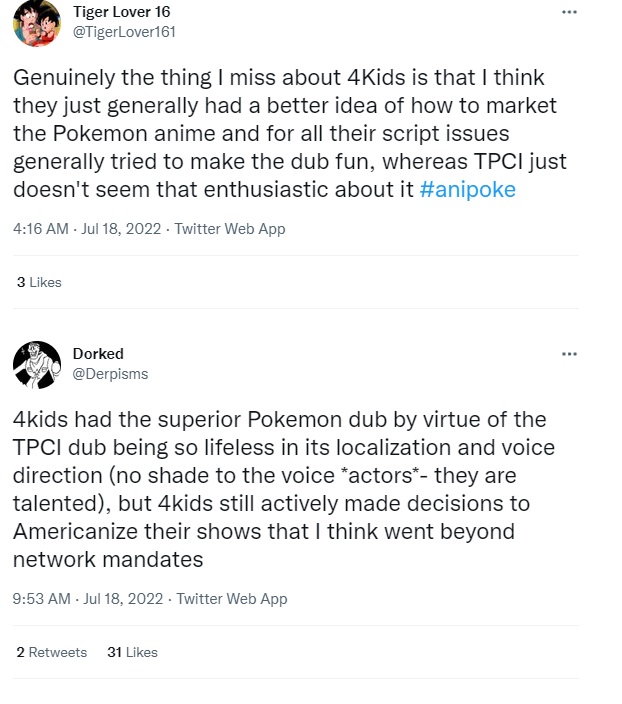Click the @Derpisms handle

pos(110,372)
